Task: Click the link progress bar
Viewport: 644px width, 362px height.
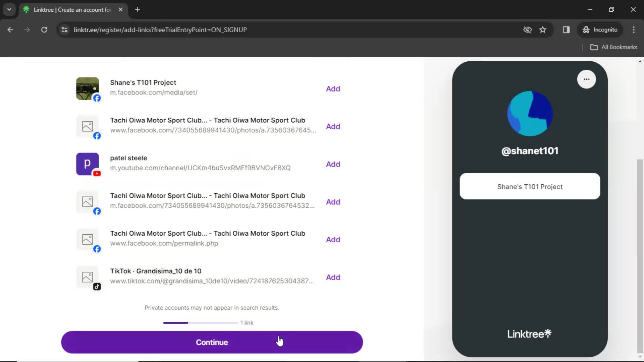Action: click(x=200, y=323)
